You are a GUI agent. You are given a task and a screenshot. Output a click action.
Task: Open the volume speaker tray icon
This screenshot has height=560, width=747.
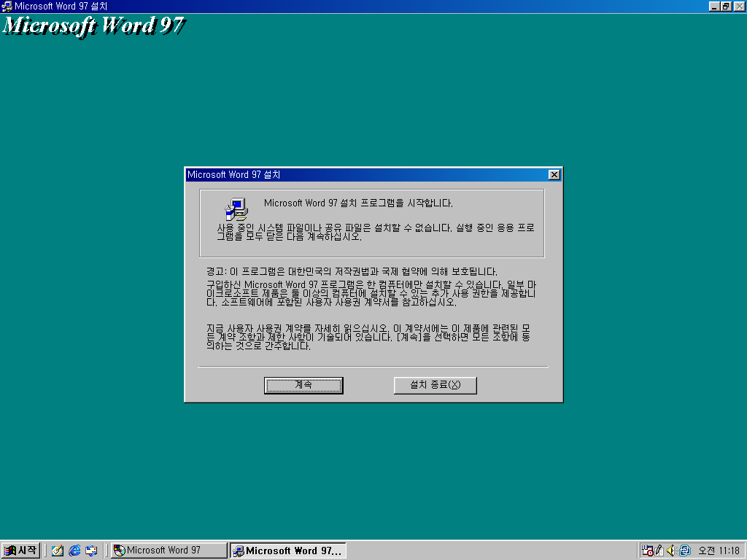tap(671, 551)
